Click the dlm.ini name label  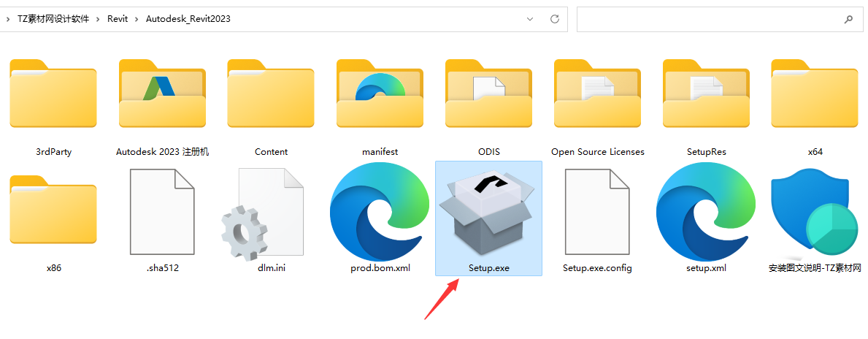pos(272,268)
